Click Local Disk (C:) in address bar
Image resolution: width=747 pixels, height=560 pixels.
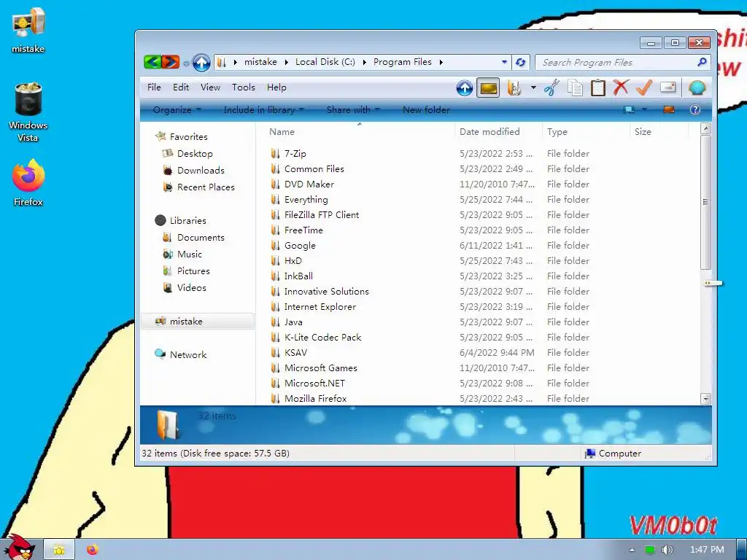click(x=325, y=62)
